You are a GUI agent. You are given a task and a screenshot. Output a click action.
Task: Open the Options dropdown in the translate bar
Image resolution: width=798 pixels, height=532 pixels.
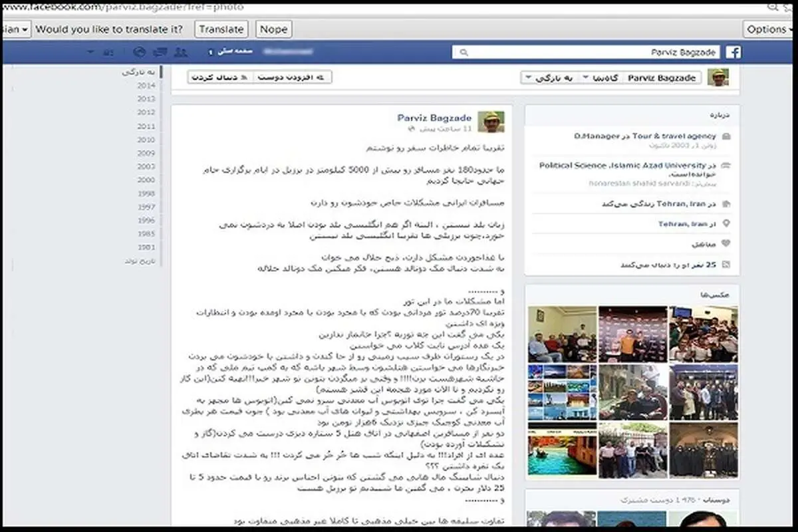[x=769, y=29]
